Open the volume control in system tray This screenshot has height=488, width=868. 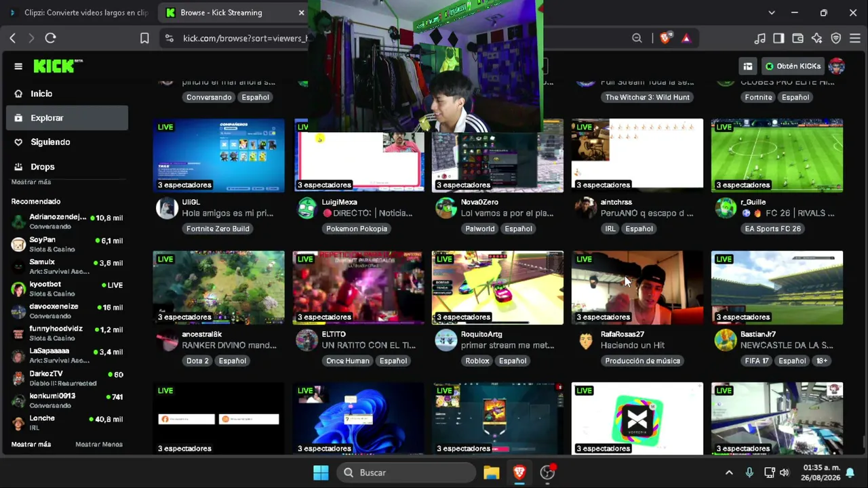click(x=785, y=473)
